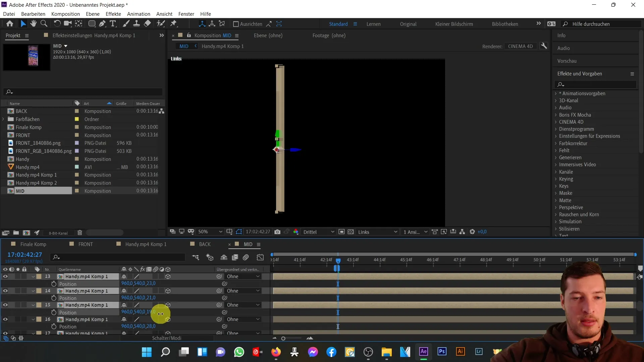Expand the Farbflächen folder in project panel
The image size is (644, 362).
4,119
